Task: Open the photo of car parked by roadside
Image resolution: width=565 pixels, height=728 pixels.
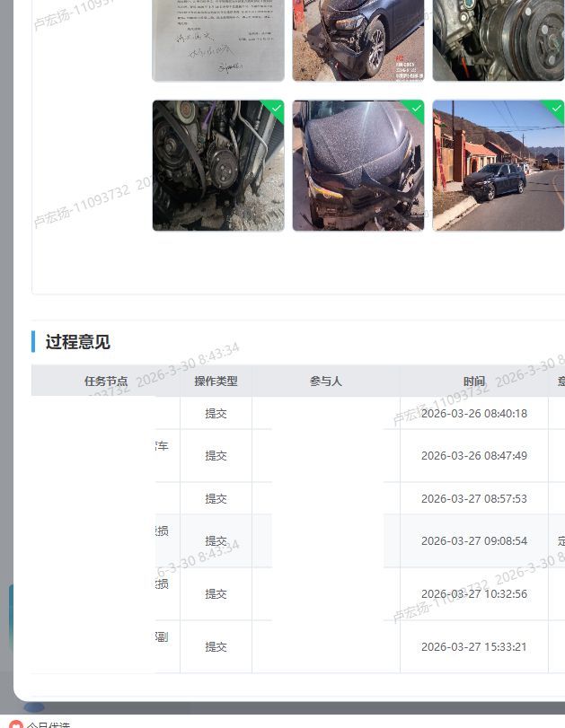Action: click(498, 166)
